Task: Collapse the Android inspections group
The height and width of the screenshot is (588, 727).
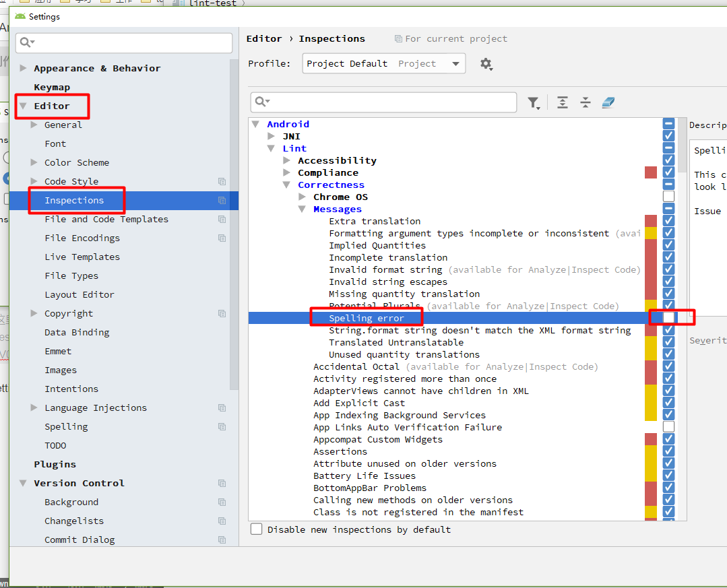Action: click(255, 124)
